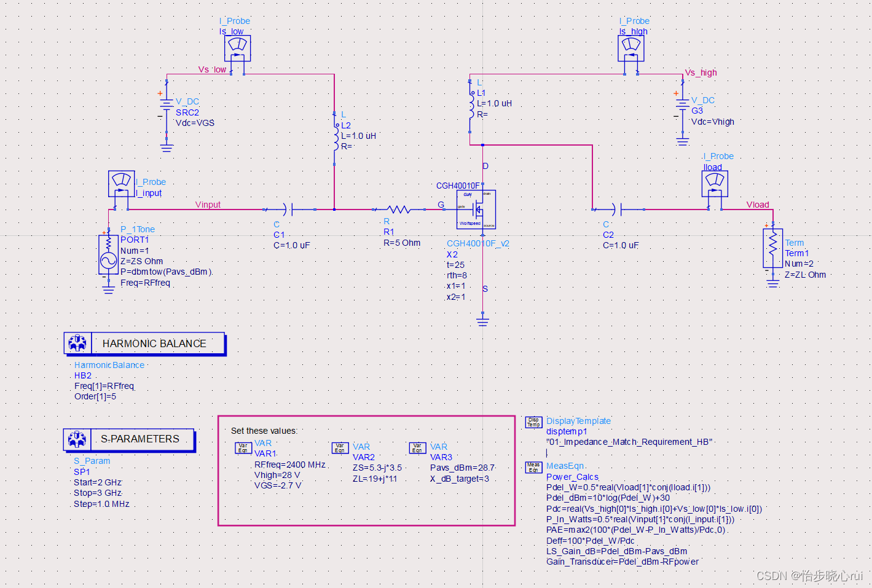Viewport: 872px width, 588px height.
Task: Click the ZL=19+j*11 value
Action: point(375,479)
